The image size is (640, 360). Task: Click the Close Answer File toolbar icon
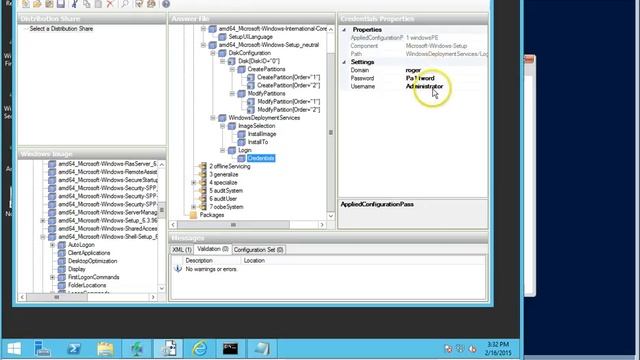pos(49,4)
